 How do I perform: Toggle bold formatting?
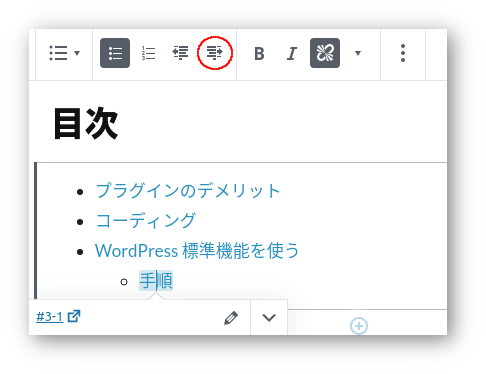tap(259, 53)
